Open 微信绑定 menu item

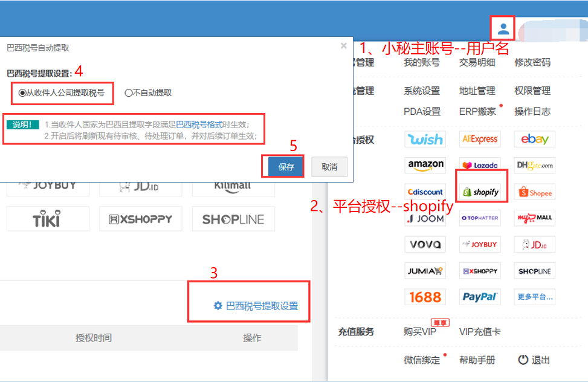click(x=421, y=360)
